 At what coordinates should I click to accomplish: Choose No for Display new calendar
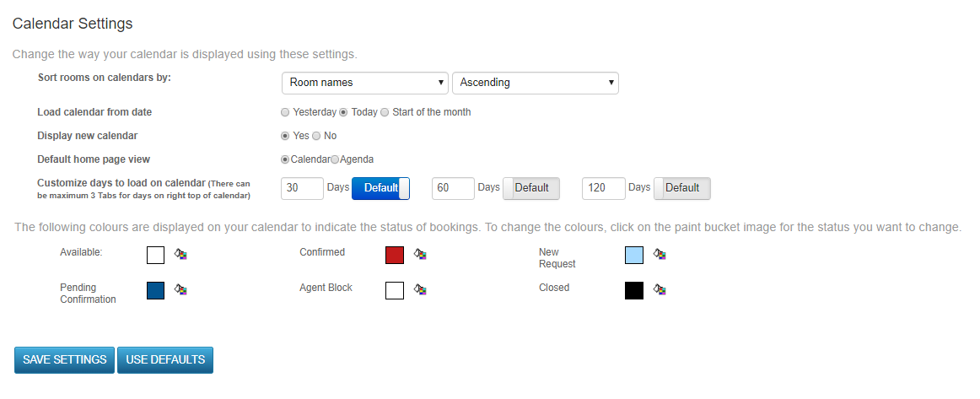[x=316, y=136]
